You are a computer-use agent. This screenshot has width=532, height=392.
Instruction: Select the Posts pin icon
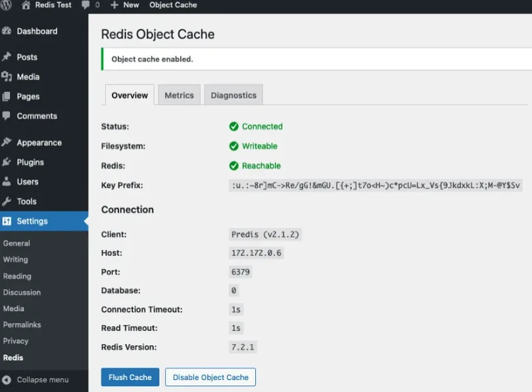pos(7,57)
